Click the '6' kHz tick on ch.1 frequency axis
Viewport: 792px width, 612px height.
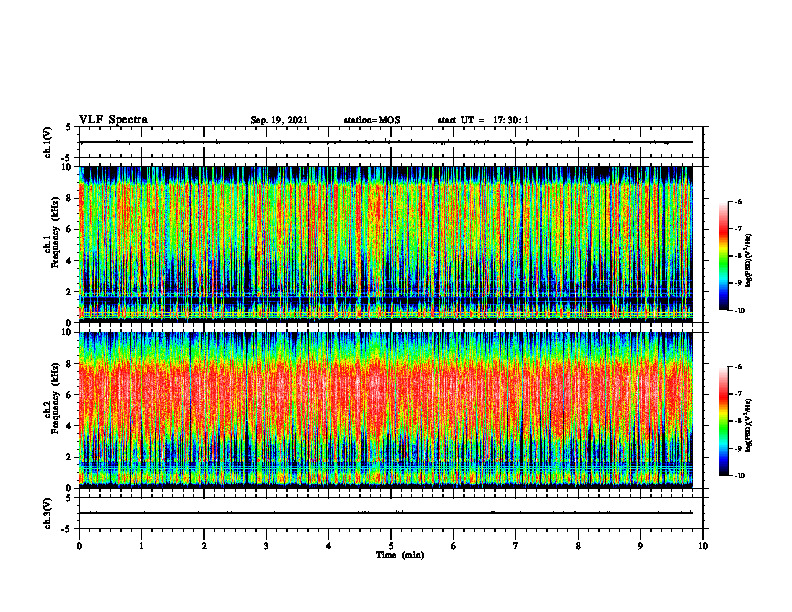[x=70, y=230]
